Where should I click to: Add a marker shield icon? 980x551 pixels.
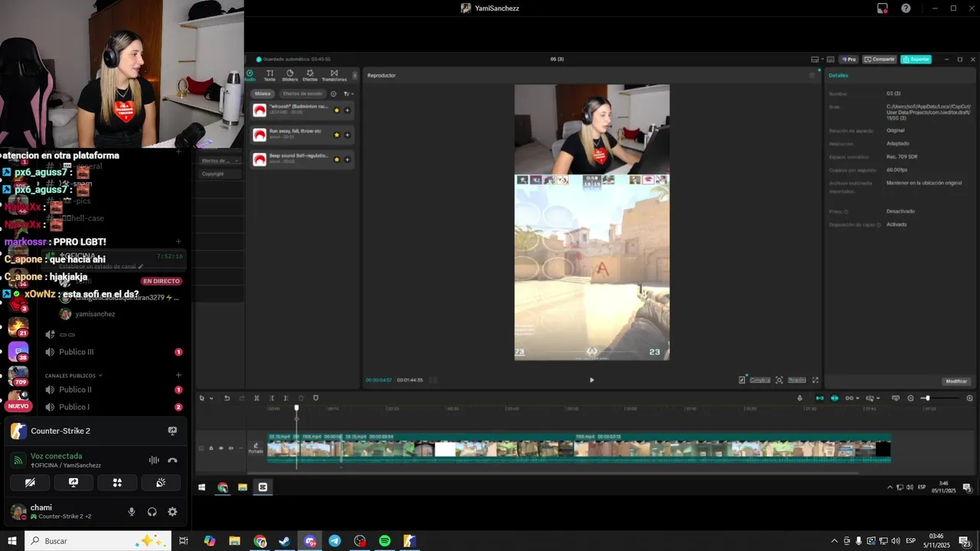point(315,398)
